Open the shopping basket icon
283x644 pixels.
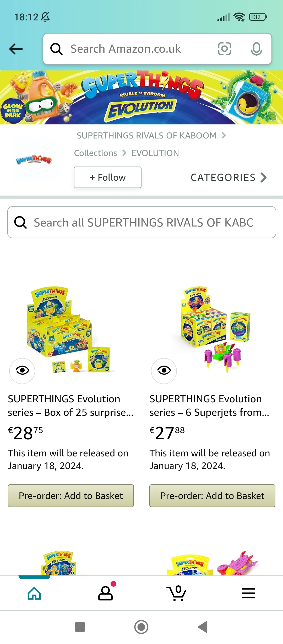click(x=177, y=593)
